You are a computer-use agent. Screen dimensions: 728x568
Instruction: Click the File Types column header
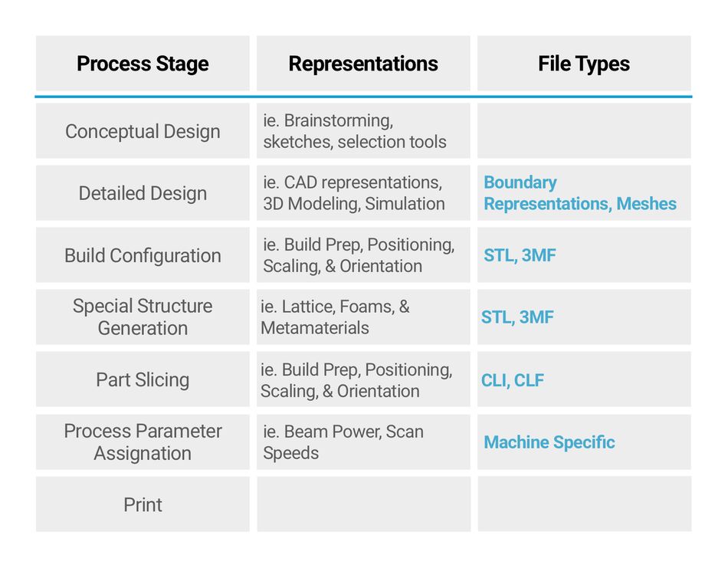tap(584, 63)
